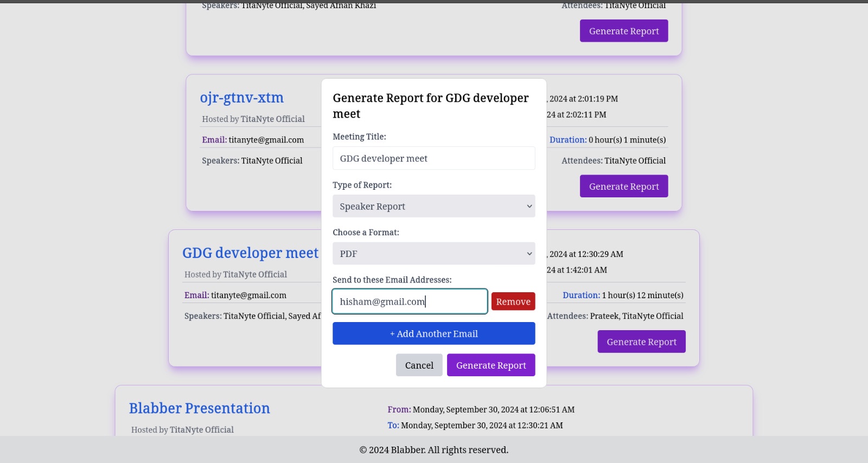The image size is (868, 463).
Task: Click the topmost partially visible Generate Report button
Action: (x=624, y=31)
